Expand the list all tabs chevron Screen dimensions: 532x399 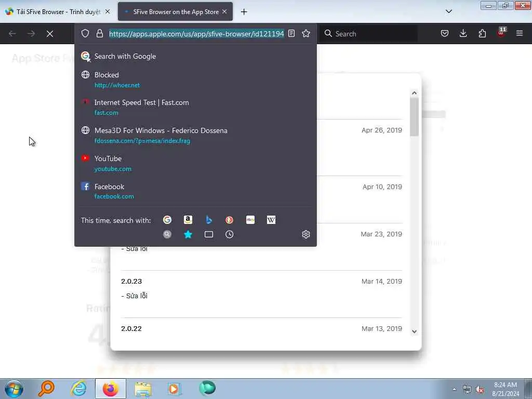(449, 11)
